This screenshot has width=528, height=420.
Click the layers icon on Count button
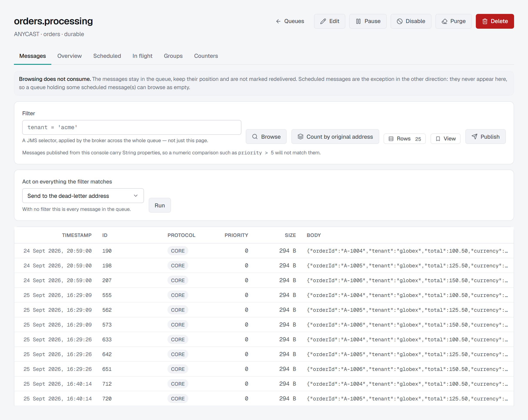(x=301, y=137)
